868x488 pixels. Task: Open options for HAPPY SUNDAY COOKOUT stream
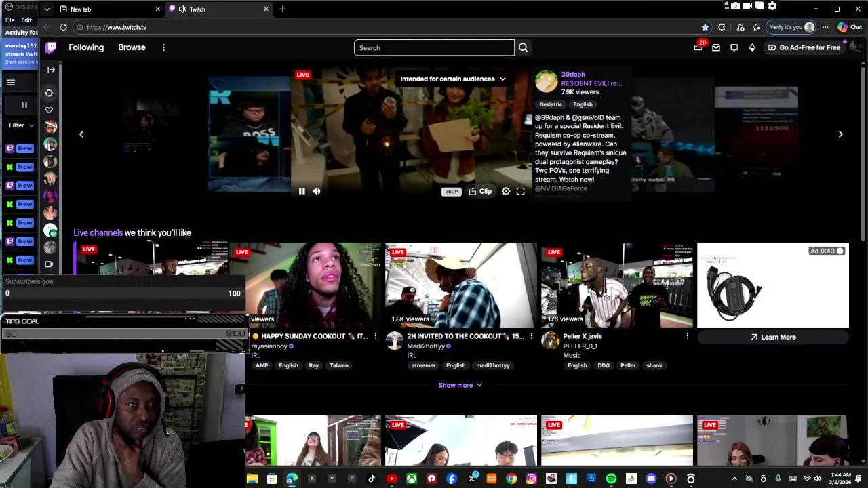tap(375, 336)
